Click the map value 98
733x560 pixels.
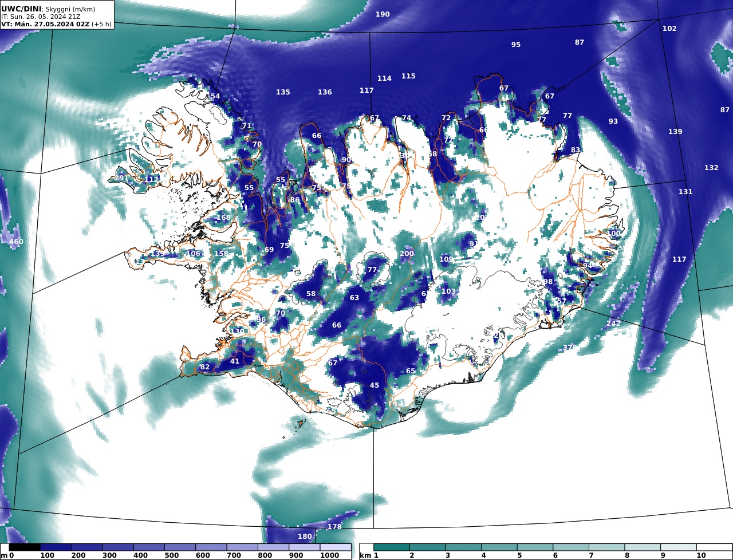548,282
